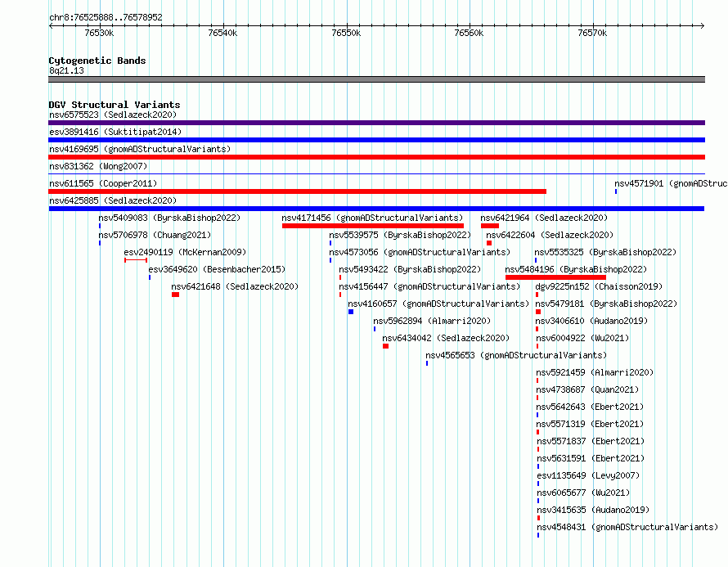Open nsv4169695 (gnomADStructuralVariants) label
This screenshot has height=567, width=728.
[x=140, y=149]
